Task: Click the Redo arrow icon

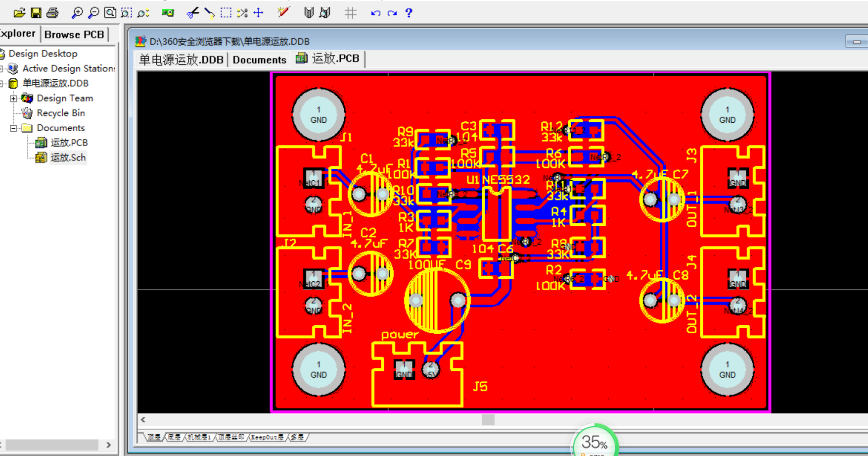Action: click(392, 13)
